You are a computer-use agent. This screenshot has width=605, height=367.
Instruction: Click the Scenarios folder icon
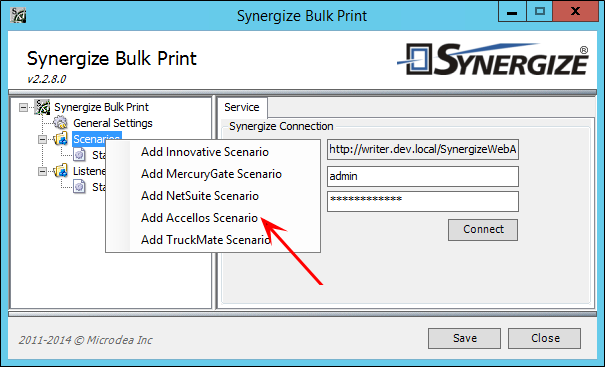(x=61, y=139)
